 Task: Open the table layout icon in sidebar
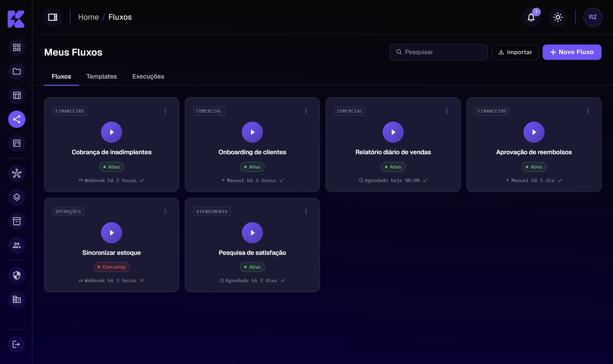pyautogui.click(x=17, y=95)
